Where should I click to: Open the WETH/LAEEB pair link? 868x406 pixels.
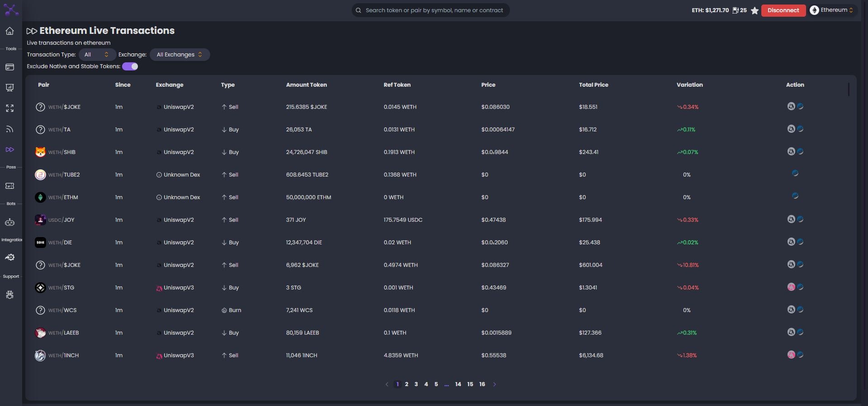click(63, 333)
